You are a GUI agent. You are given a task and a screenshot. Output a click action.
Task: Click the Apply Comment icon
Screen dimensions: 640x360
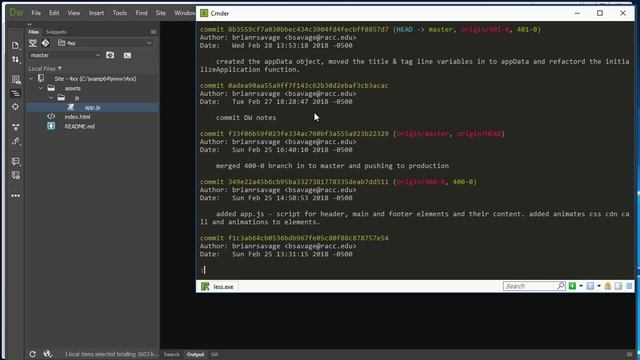click(x=16, y=162)
